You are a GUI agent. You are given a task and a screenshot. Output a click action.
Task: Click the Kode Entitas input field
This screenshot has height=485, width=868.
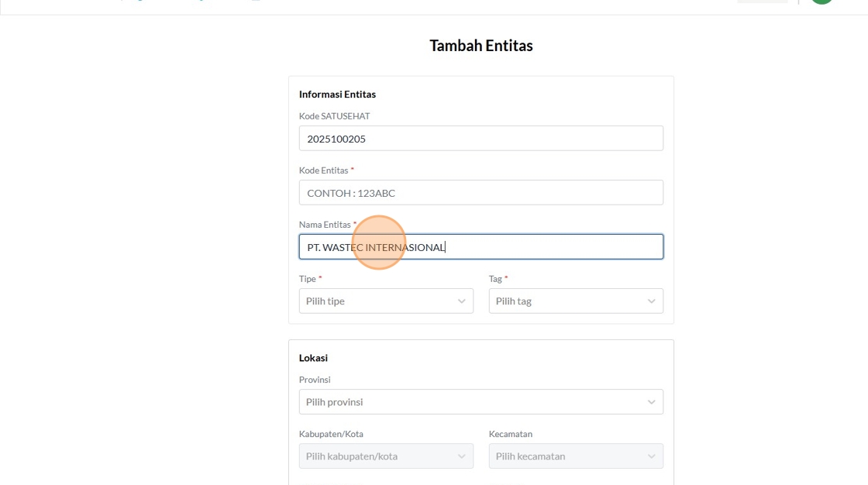point(480,193)
